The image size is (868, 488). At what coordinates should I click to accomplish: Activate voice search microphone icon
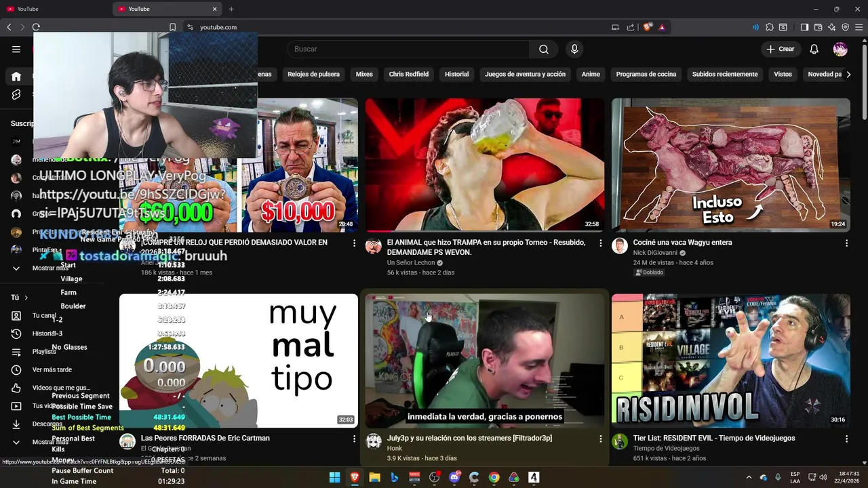point(574,49)
